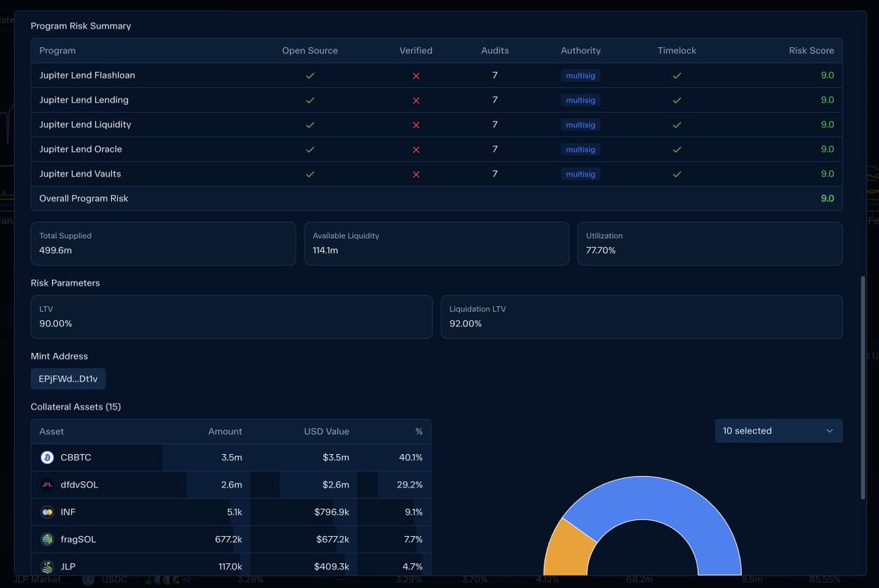879x588 pixels.
Task: Click Timelock checkmark for Jupiter Lend Vaults
Action: click(x=677, y=174)
